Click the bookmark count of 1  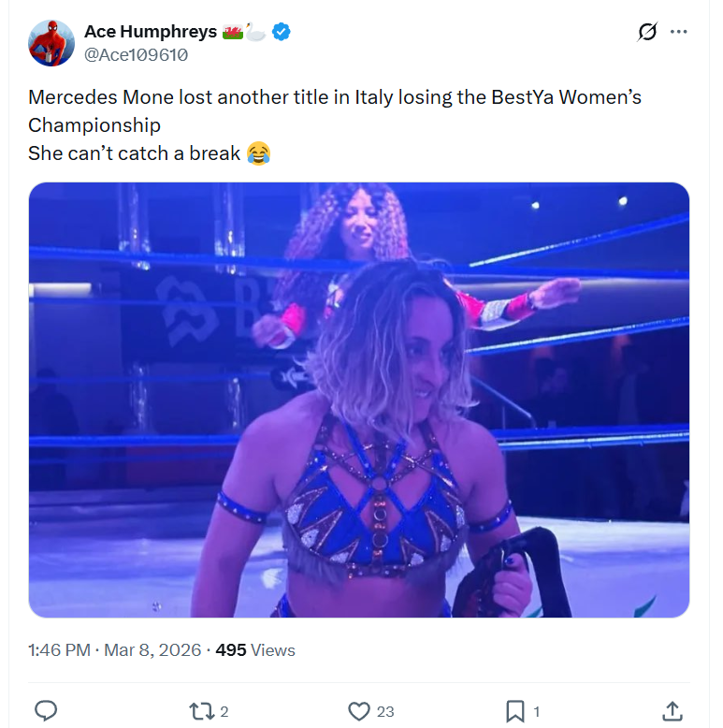[537, 712]
